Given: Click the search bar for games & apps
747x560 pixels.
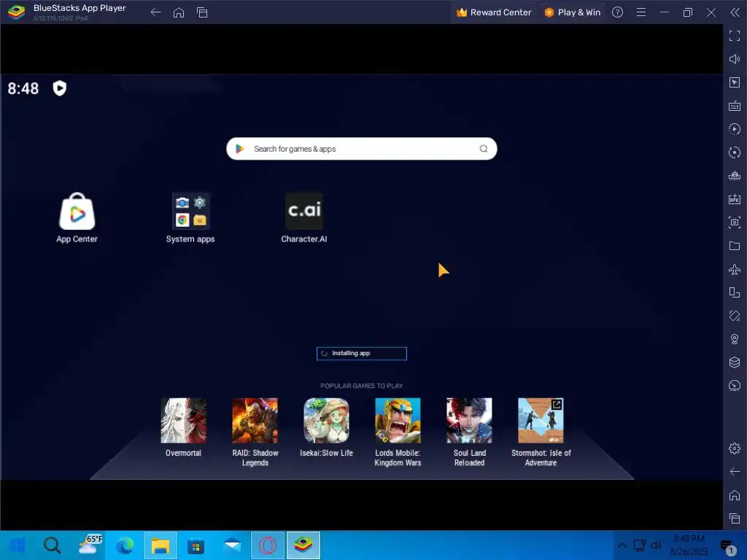Looking at the screenshot, I should [362, 149].
